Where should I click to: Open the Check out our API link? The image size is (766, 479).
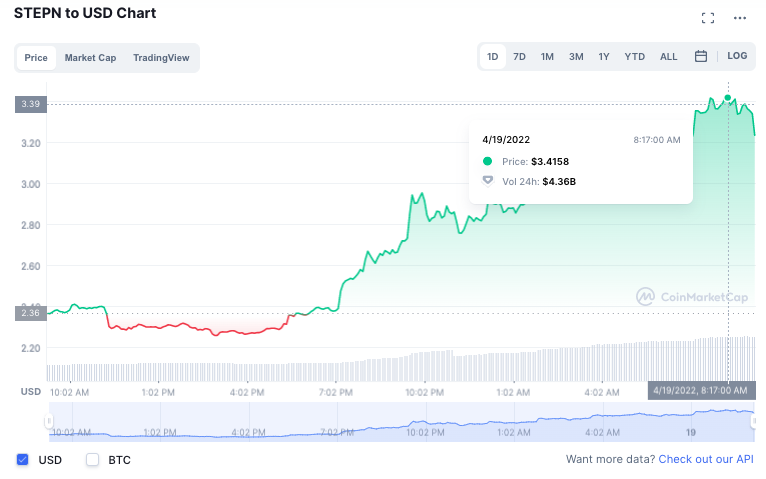[x=706, y=459]
